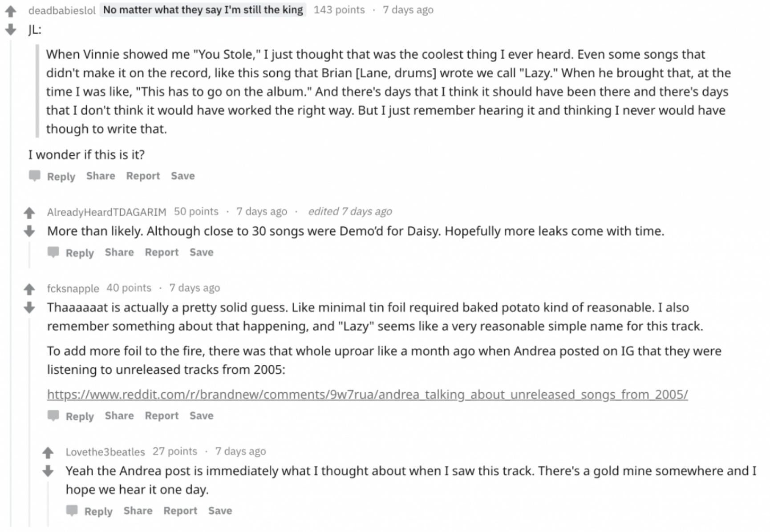
Task: Open the r/brandnew Andrea post link
Action: 367,393
